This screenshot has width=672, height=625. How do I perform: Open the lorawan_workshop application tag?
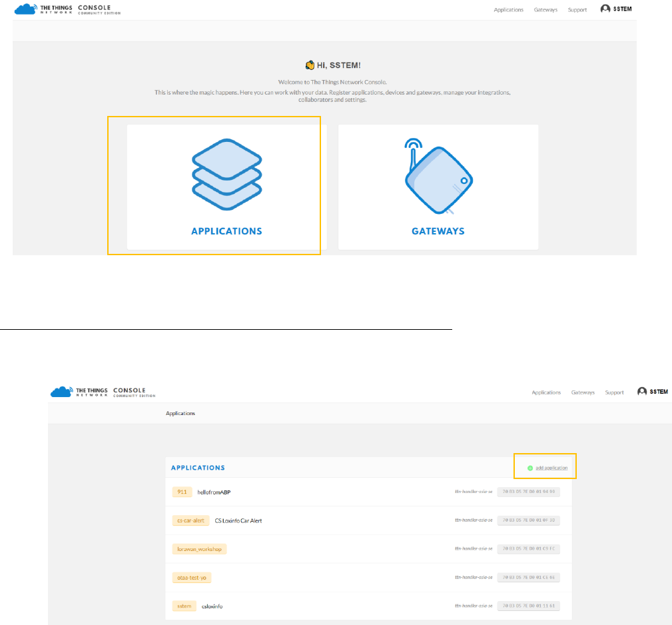(x=199, y=549)
